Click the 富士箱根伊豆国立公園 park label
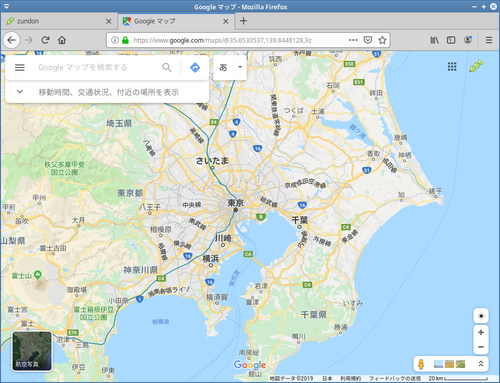Screen dimensions: 500x383 94,313
